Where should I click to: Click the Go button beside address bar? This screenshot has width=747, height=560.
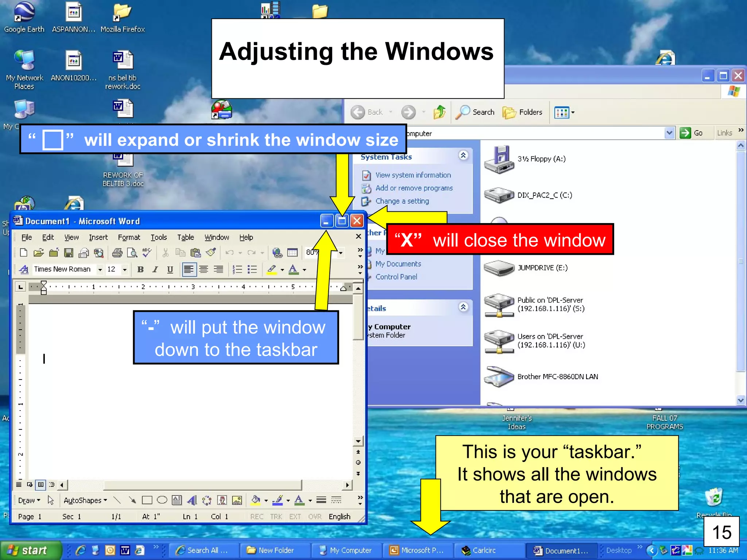tap(692, 133)
